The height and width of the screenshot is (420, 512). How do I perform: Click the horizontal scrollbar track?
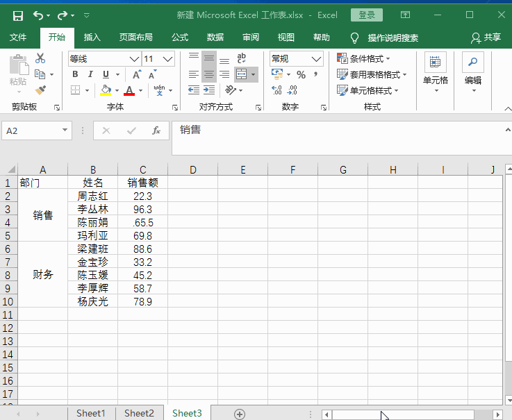(x=403, y=414)
